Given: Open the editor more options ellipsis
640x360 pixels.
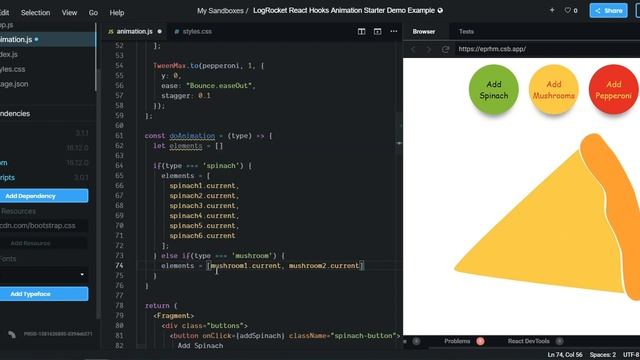Looking at the screenshot, I should click(x=393, y=31).
